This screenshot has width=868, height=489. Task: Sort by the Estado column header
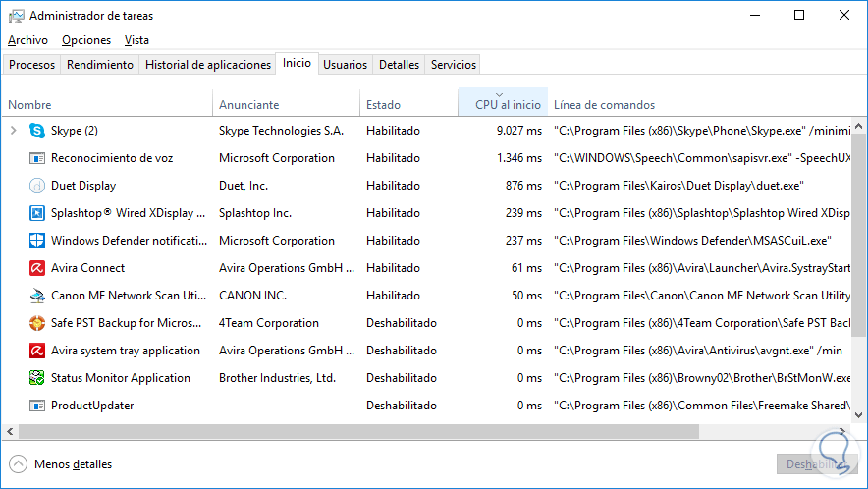pyautogui.click(x=409, y=104)
